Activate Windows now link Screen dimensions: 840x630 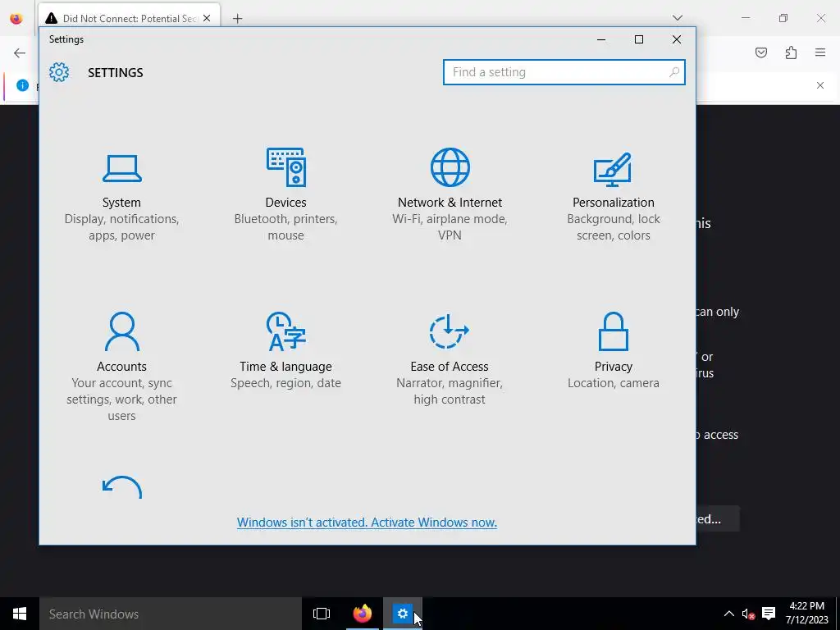pos(367,523)
